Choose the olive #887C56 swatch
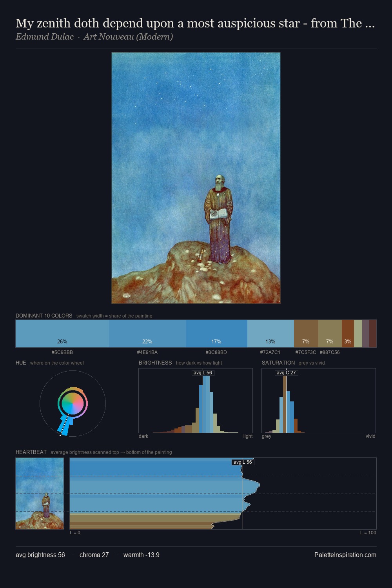 330,334
